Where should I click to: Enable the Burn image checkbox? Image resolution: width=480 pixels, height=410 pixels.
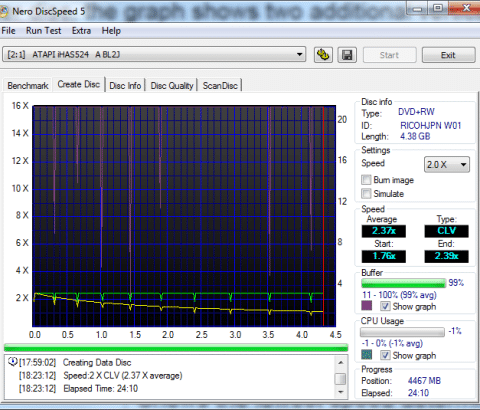pyautogui.click(x=366, y=180)
